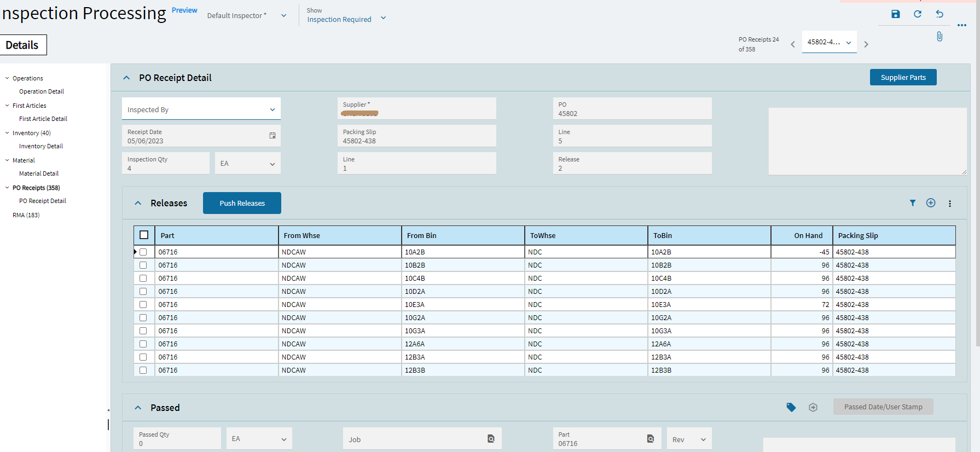Select RMA (183) in navigation tree
This screenshot has height=452, width=980.
[x=26, y=215]
